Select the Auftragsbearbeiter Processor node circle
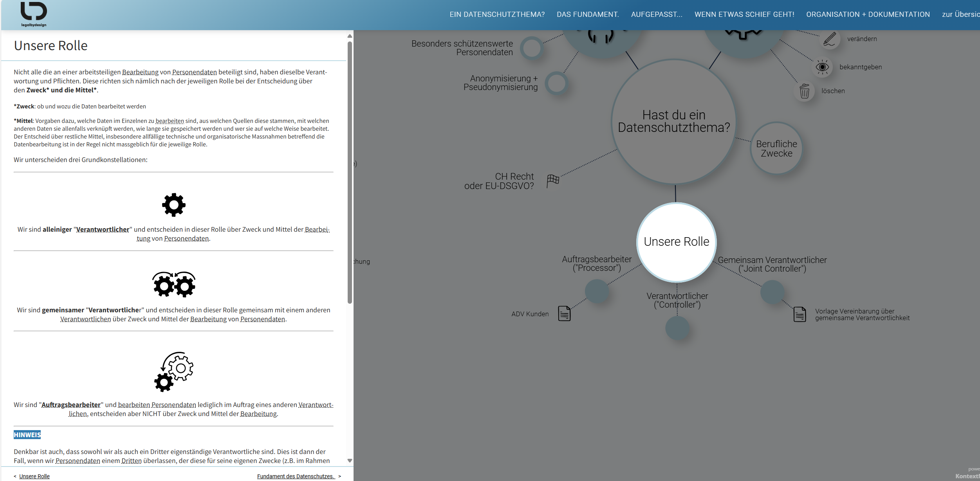Viewport: 980px width, 481px height. click(597, 291)
